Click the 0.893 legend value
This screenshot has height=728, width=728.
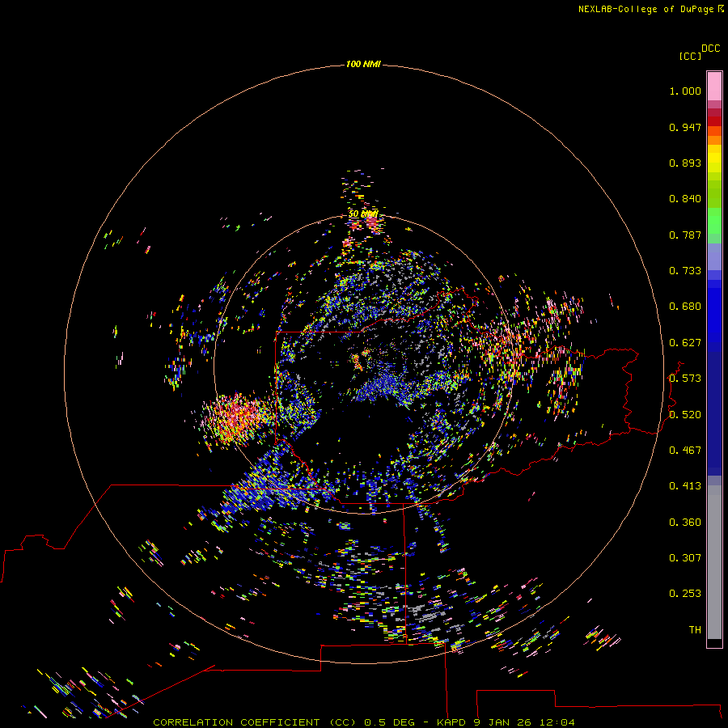tap(685, 163)
